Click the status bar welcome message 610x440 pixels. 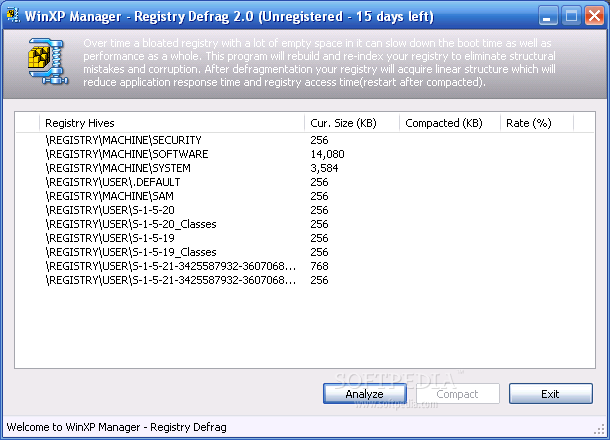(116, 427)
